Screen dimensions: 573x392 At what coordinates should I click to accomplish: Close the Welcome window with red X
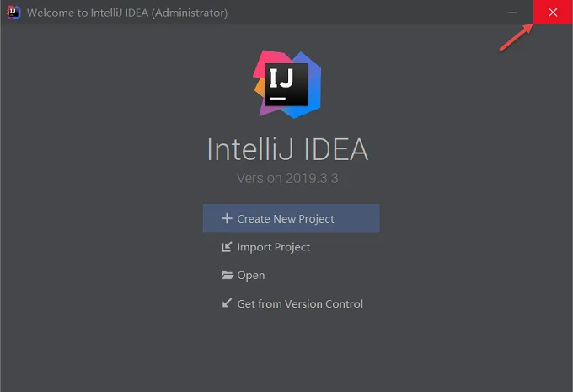(553, 12)
